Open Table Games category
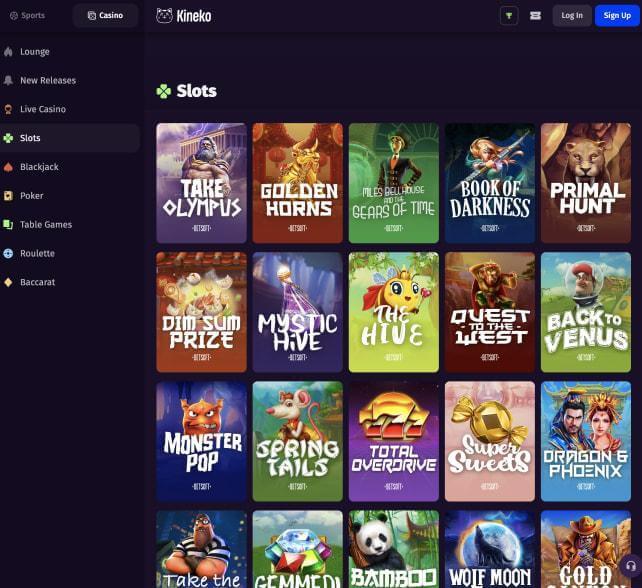This screenshot has height=588, width=642. pyautogui.click(x=46, y=225)
